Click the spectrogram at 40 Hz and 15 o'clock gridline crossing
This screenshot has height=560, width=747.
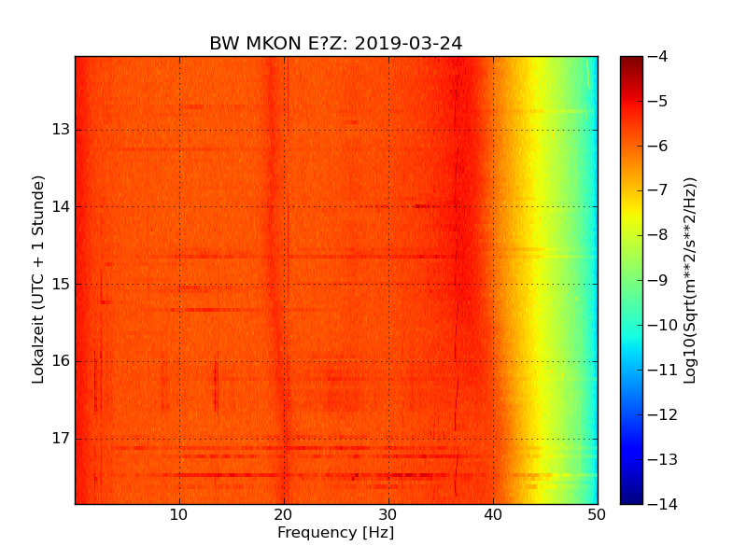494,285
